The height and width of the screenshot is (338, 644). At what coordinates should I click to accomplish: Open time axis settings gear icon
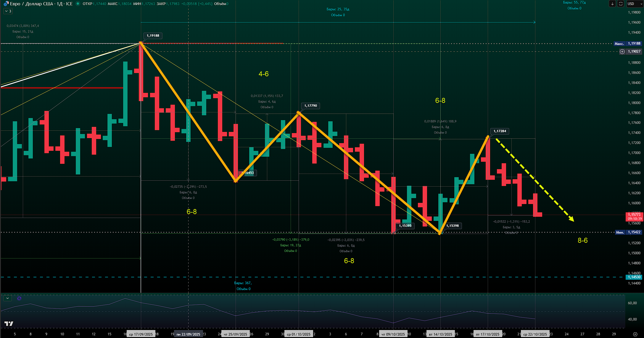tap(635, 334)
